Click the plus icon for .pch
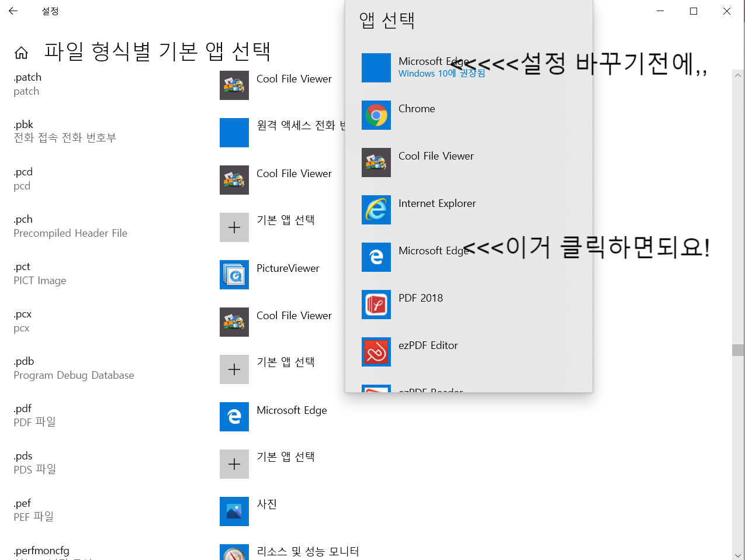 point(234,227)
